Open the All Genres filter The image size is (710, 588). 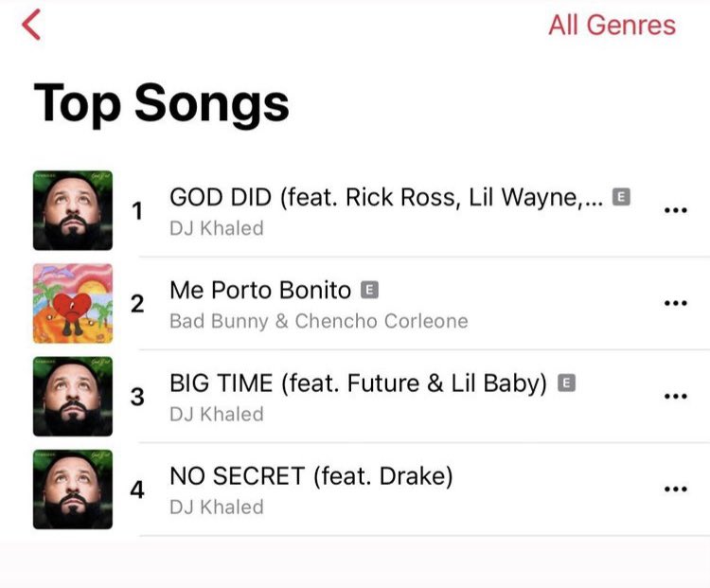tap(612, 25)
